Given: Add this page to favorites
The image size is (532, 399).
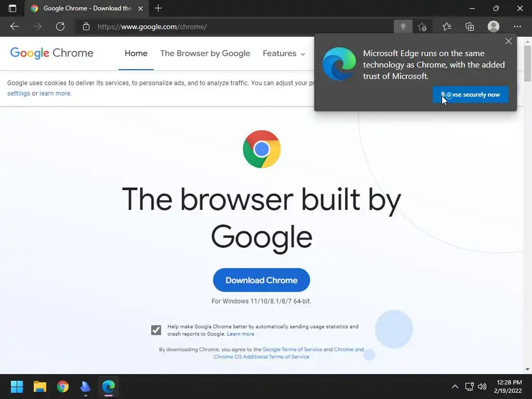Looking at the screenshot, I should [422, 26].
